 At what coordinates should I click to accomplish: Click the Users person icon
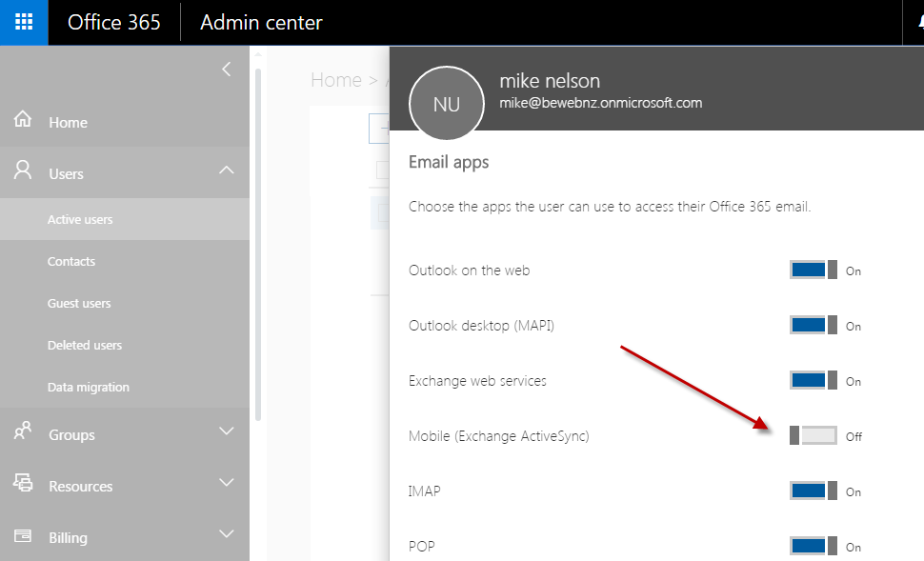23,170
